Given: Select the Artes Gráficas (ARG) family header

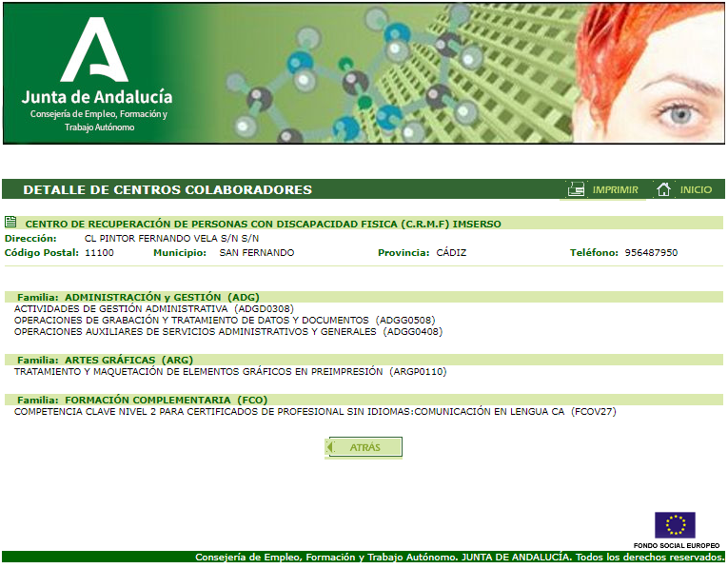Looking at the screenshot, I should coord(105,360).
